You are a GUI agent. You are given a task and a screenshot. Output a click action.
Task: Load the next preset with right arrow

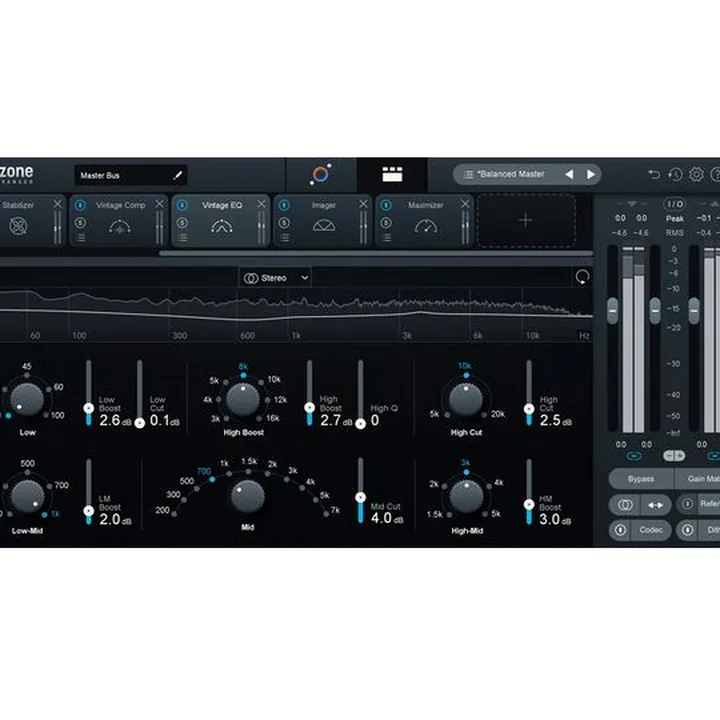point(591,174)
